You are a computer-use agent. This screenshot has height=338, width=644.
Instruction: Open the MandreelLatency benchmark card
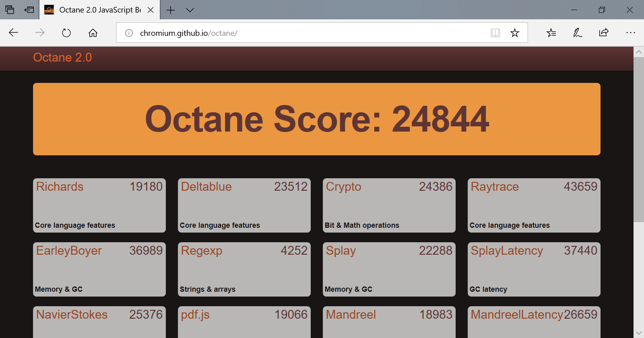(534, 322)
